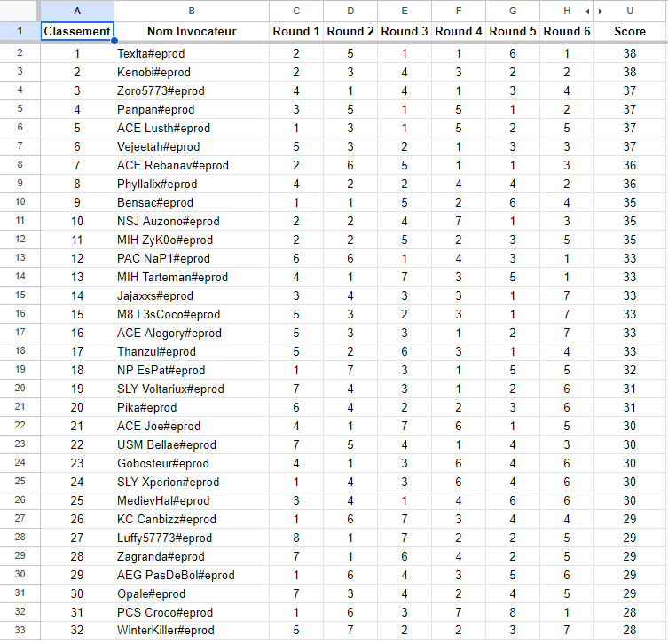Viewport: 668px width, 644px height.
Task: Select column A header
Action: pyautogui.click(x=77, y=11)
